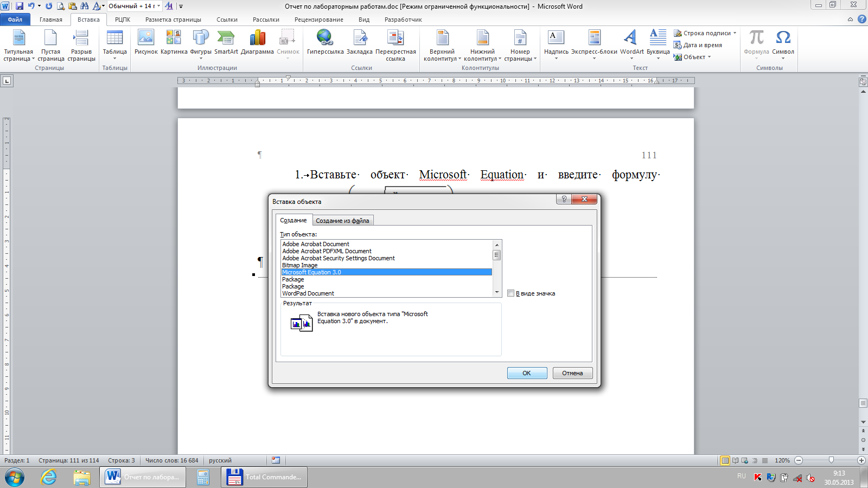The image size is (868, 488).
Task: Open the 'Создание из файла' dialog tab
Action: tap(342, 221)
